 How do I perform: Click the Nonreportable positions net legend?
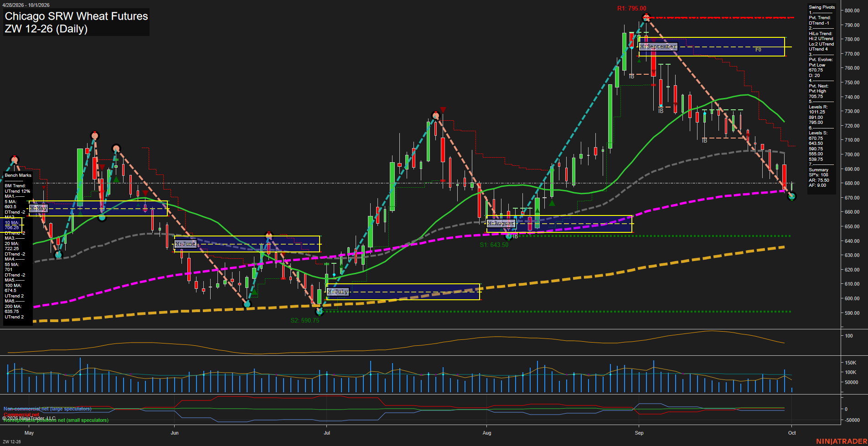pyautogui.click(x=56, y=420)
